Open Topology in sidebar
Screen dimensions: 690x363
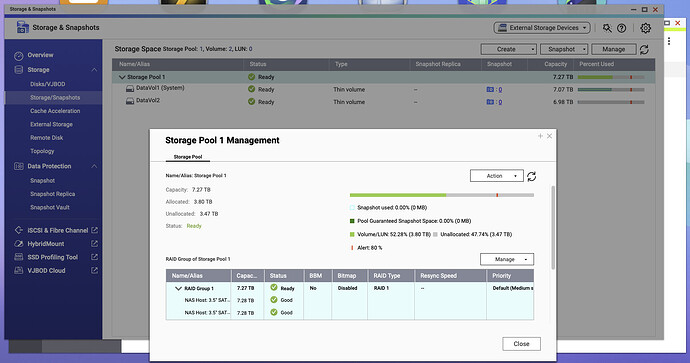click(x=42, y=151)
